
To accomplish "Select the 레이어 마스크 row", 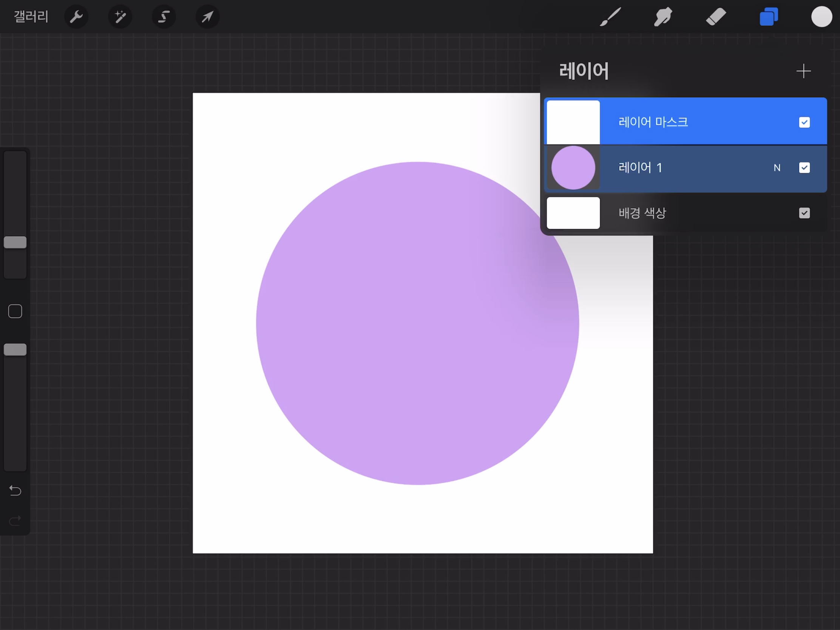I will click(684, 122).
